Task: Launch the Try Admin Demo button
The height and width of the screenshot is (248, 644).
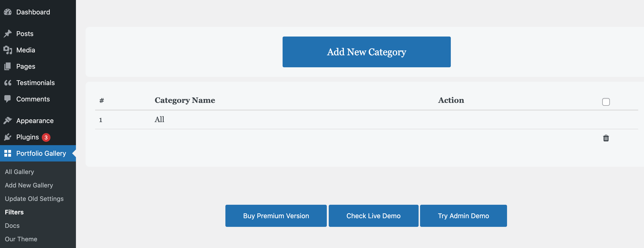Action: [x=463, y=216]
